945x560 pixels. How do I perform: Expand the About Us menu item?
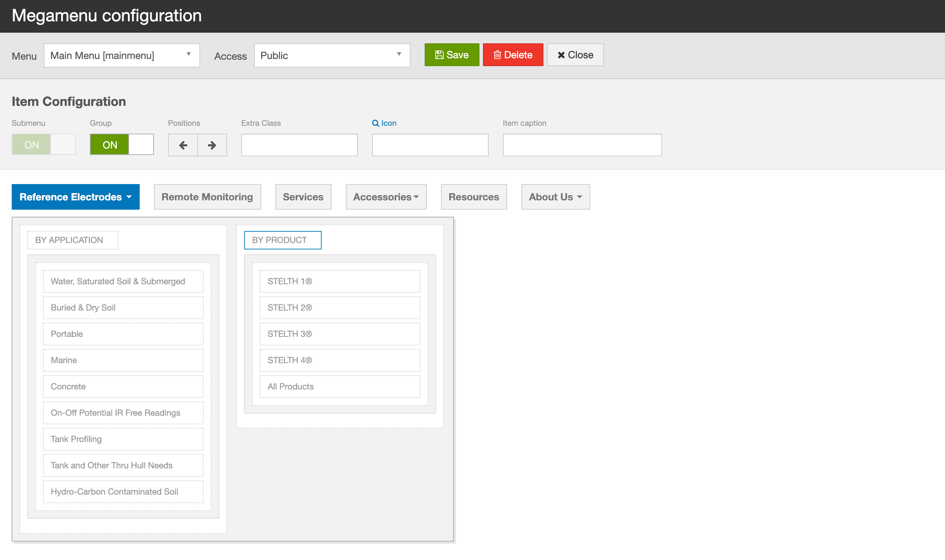click(555, 197)
